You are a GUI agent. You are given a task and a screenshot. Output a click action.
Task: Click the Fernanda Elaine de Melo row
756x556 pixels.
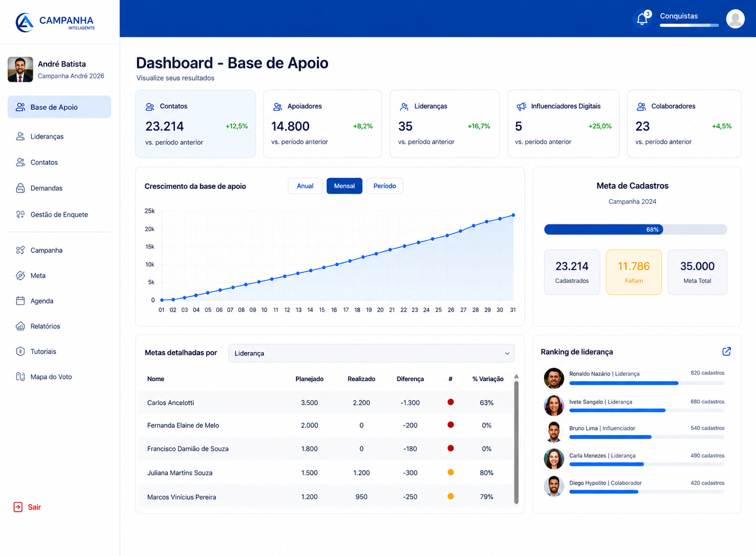click(x=327, y=425)
